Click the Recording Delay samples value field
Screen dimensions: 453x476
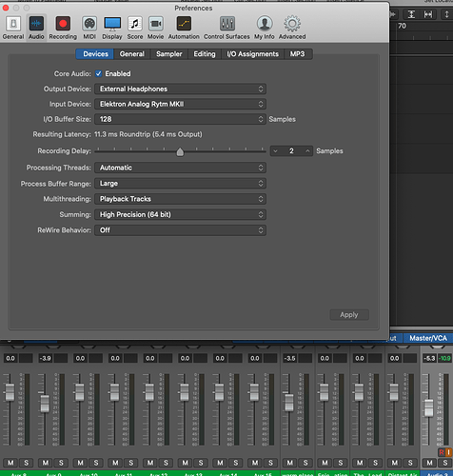(x=291, y=151)
